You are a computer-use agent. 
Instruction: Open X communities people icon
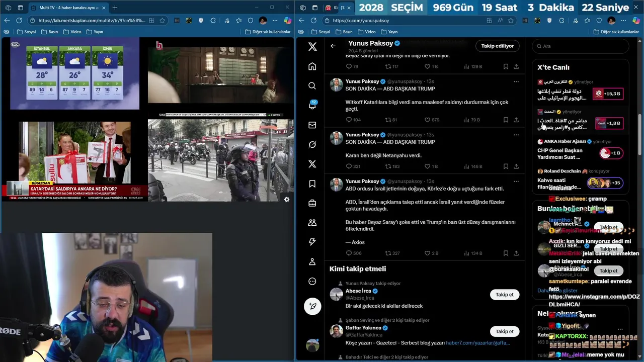tap(312, 223)
